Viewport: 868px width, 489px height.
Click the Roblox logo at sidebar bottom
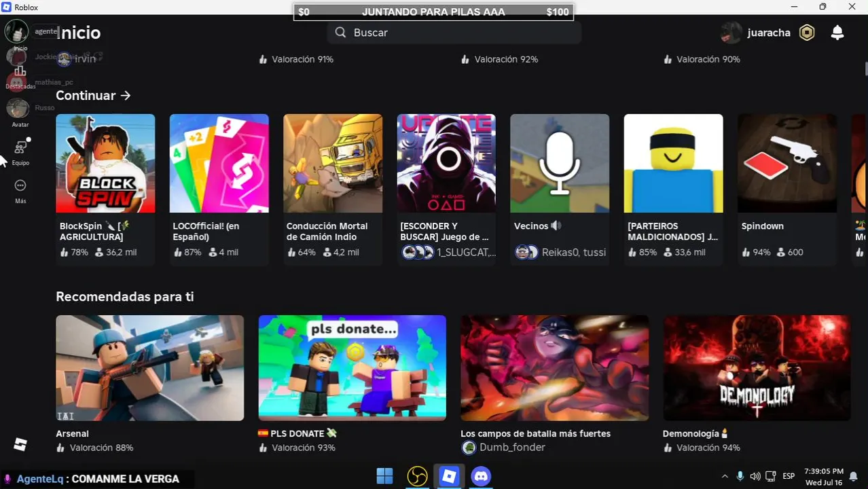(x=20, y=445)
